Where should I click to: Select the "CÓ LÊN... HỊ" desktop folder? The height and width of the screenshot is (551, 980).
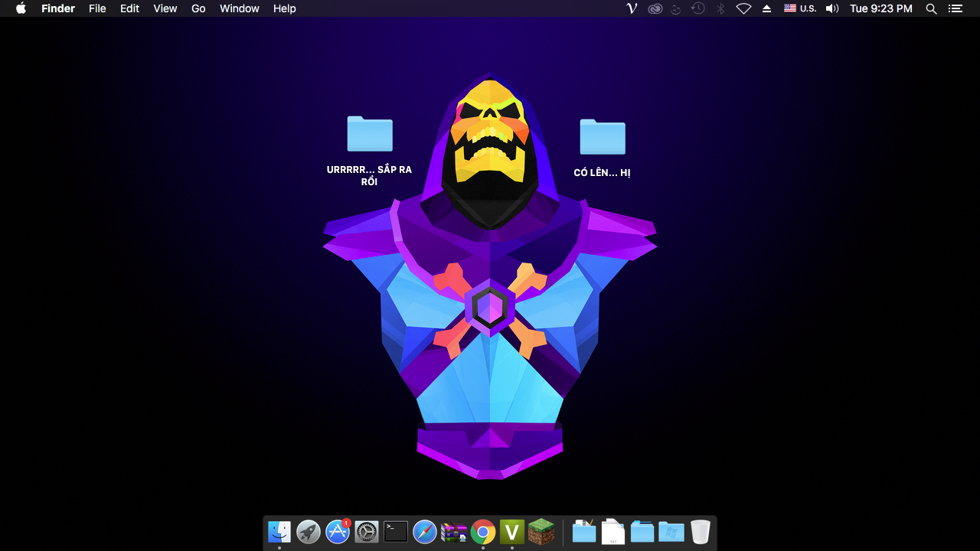click(x=603, y=138)
